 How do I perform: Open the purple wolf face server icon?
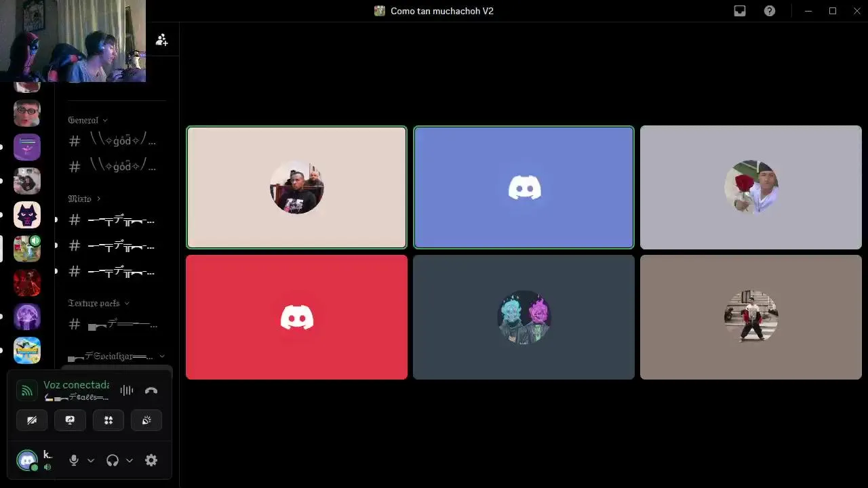coord(27,215)
